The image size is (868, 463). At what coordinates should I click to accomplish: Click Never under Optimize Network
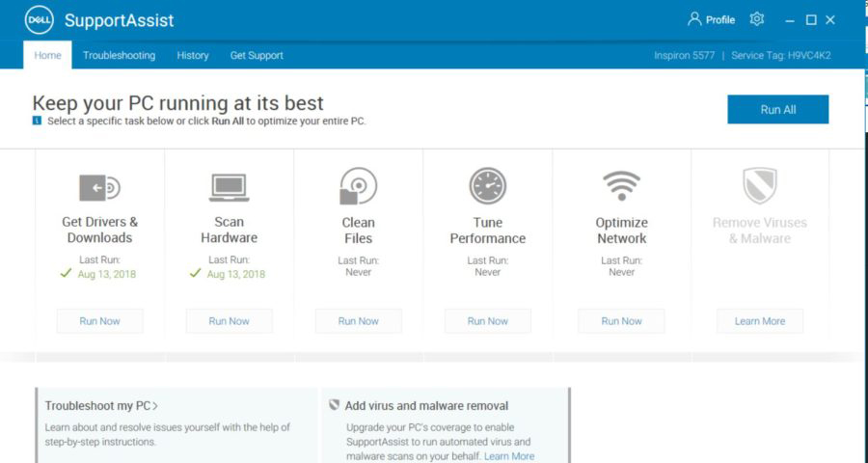622,272
